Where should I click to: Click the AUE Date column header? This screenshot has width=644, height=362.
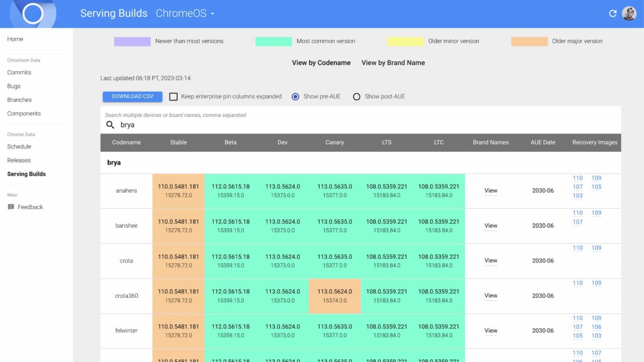tap(543, 143)
